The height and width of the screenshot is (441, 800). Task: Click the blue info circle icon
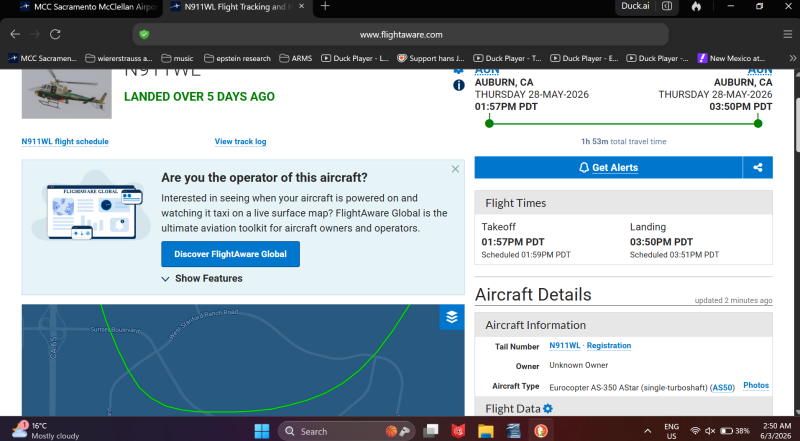tap(459, 85)
